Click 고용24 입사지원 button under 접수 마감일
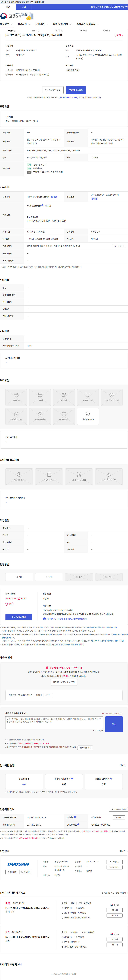128x980 pixels. 19,617
